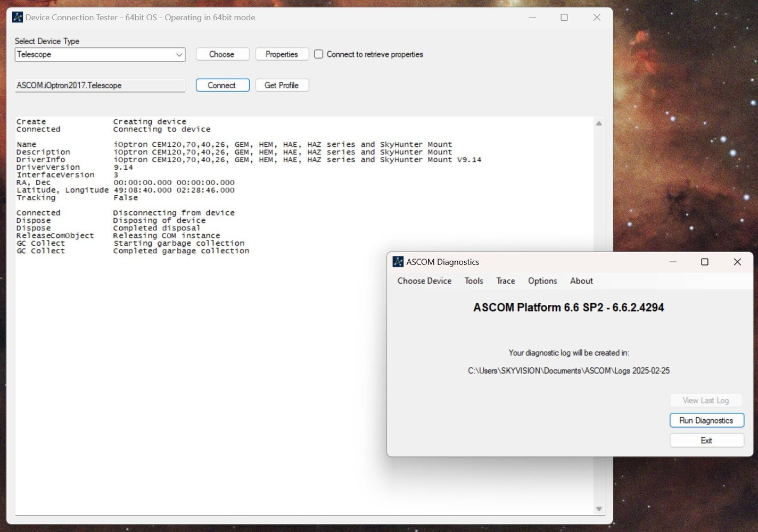Screen dimensions: 758x532
Task: Open the Trace menu
Action: (x=506, y=281)
